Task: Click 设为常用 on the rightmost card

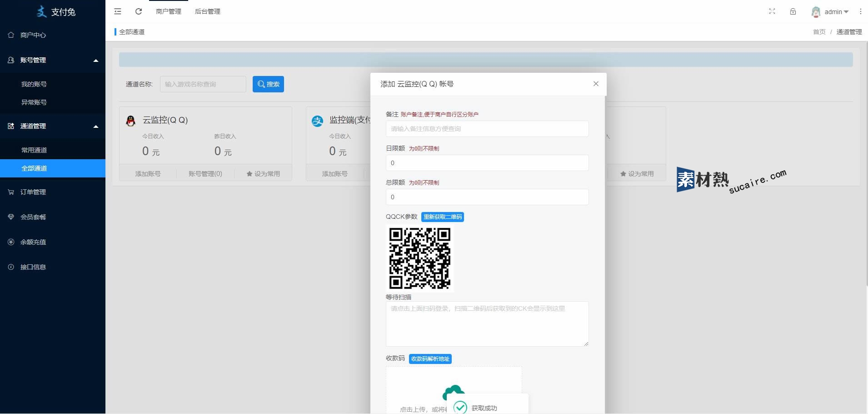Action: (637, 174)
